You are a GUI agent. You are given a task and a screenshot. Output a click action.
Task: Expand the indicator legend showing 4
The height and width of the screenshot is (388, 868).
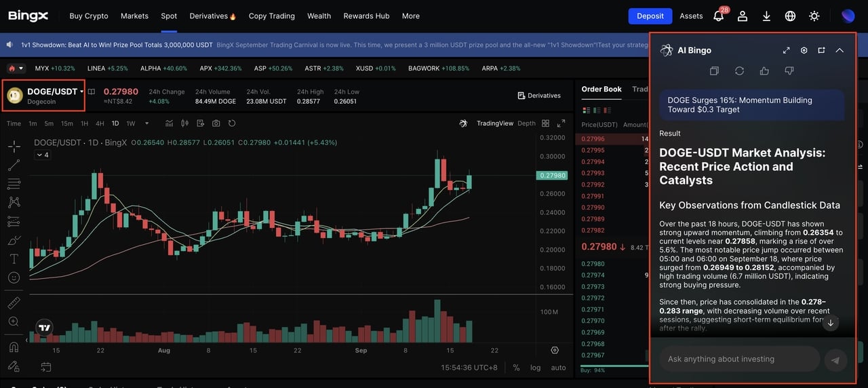click(x=42, y=155)
